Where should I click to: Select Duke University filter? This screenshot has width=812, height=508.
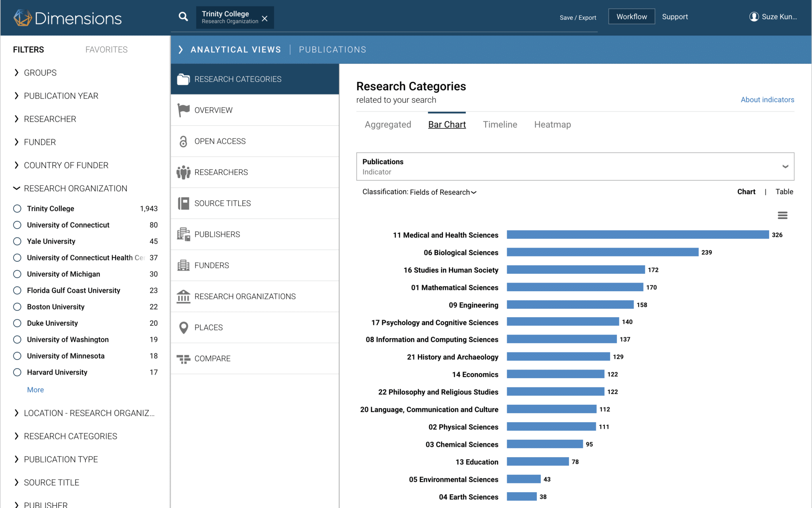[x=17, y=323]
